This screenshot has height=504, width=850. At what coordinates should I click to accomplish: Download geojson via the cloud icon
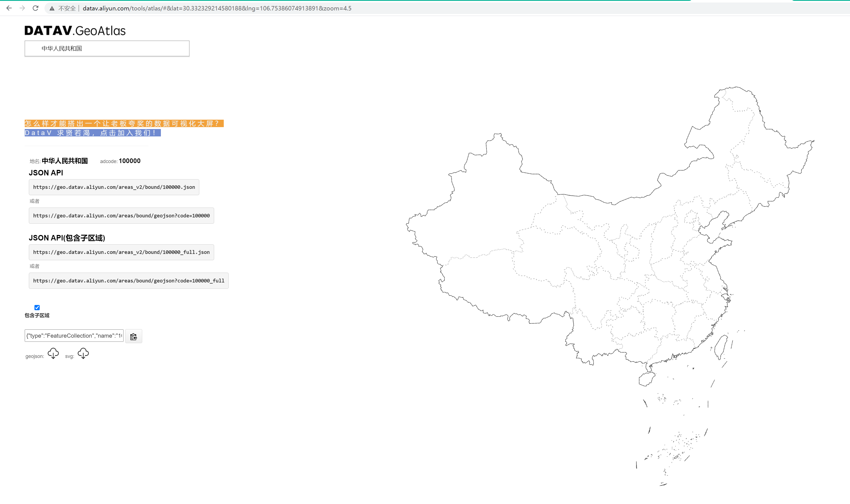[x=53, y=354]
